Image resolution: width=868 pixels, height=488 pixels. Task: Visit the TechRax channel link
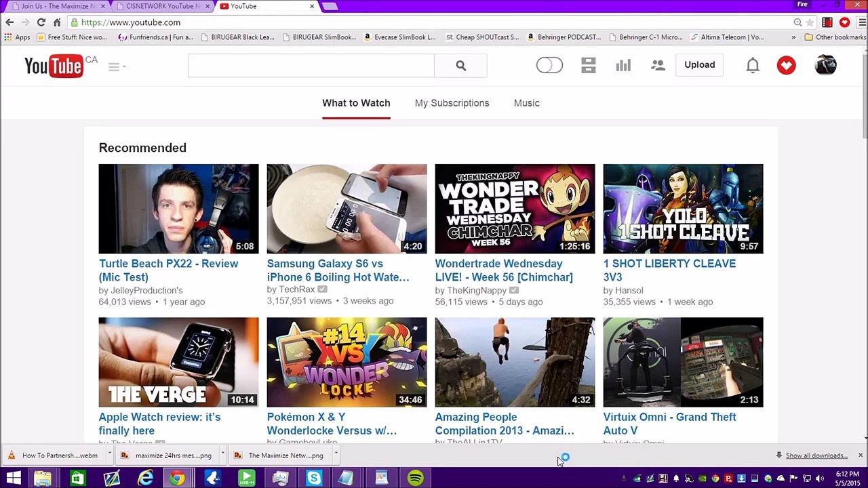point(296,289)
